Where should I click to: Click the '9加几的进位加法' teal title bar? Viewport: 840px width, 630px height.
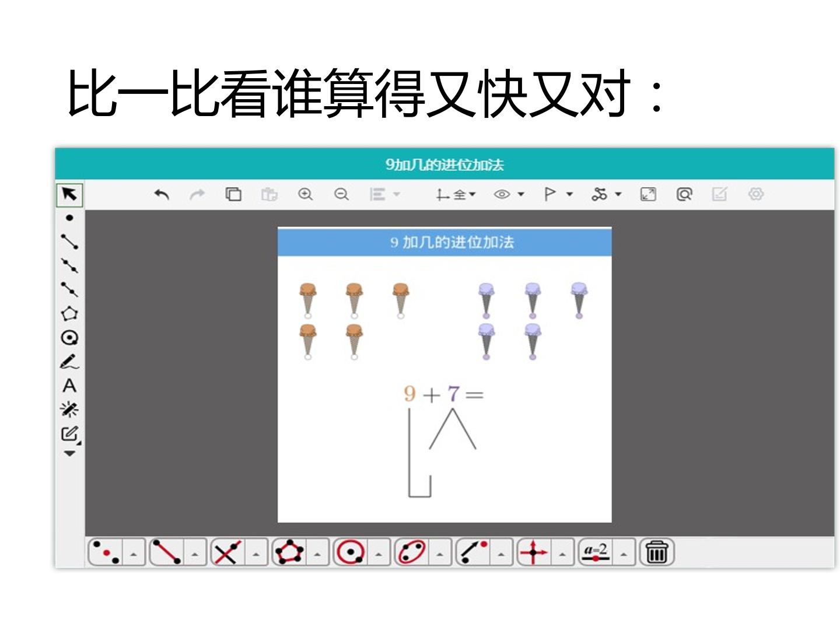(x=444, y=164)
